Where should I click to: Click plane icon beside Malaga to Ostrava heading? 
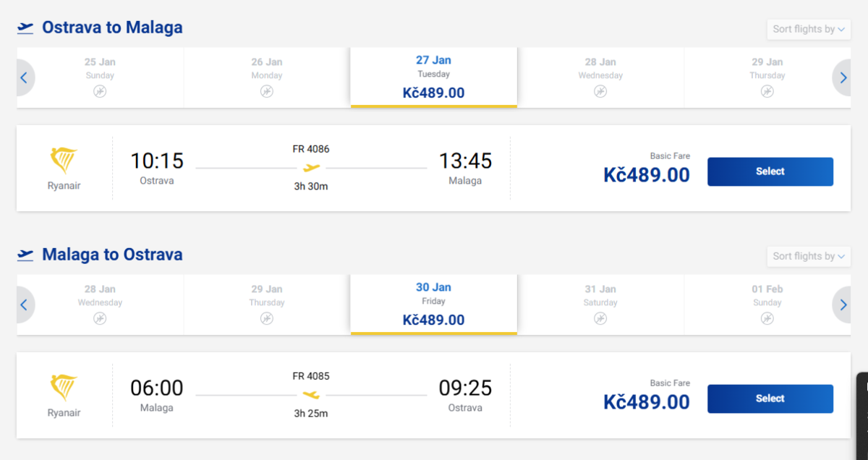[26, 255]
